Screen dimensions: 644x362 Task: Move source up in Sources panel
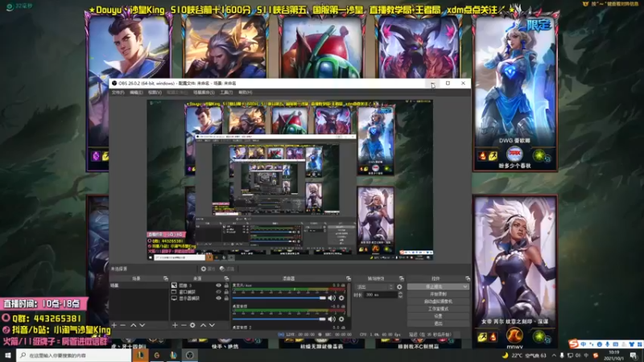coord(203,325)
